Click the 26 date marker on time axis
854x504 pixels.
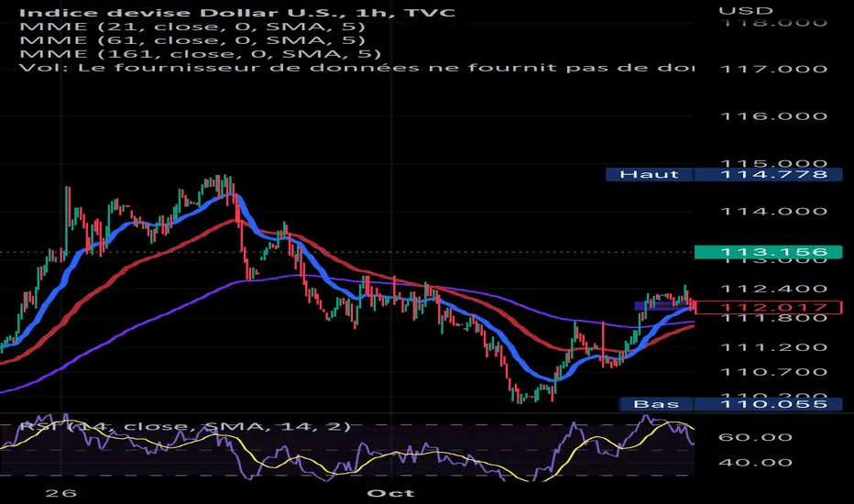pyautogui.click(x=60, y=493)
